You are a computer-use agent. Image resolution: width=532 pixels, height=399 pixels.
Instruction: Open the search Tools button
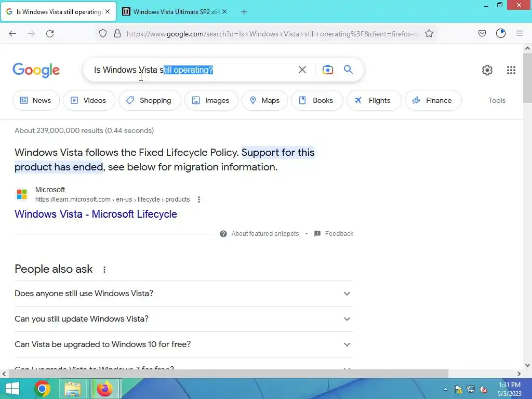click(x=497, y=100)
